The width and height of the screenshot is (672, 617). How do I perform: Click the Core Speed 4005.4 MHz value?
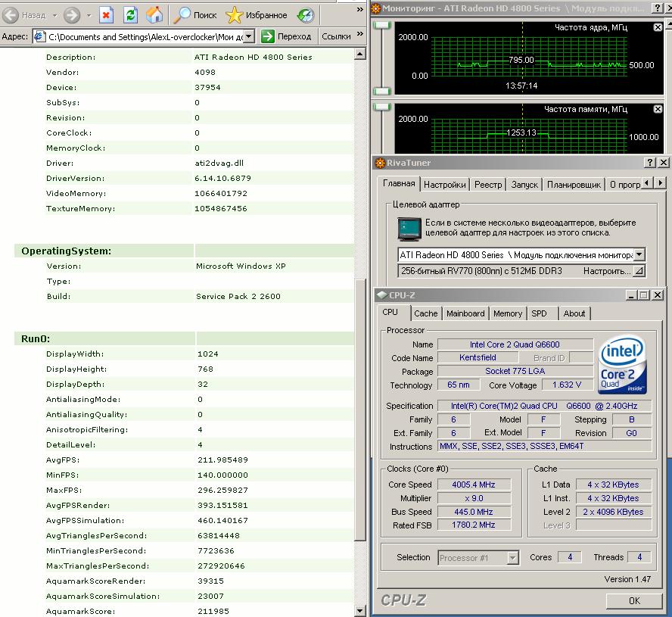pos(474,485)
